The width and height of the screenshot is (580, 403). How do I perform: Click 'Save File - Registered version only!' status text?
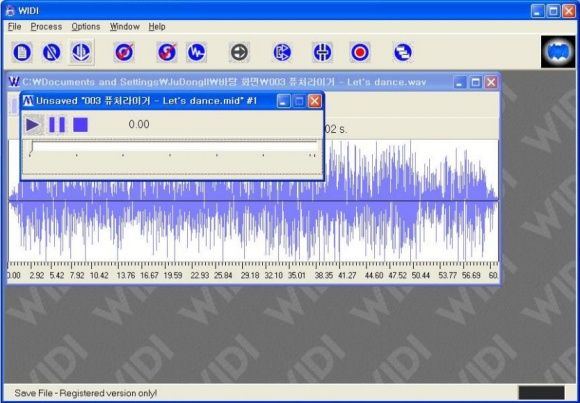click(x=85, y=393)
